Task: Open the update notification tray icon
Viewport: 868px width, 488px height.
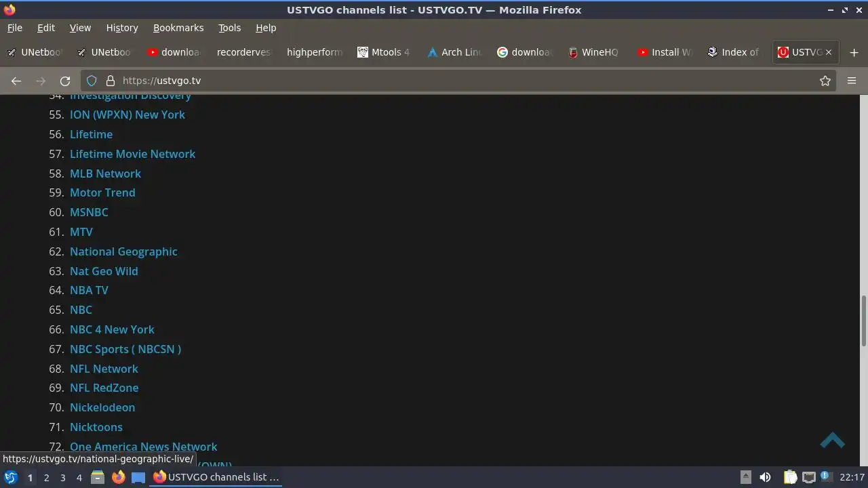Action: point(827,477)
